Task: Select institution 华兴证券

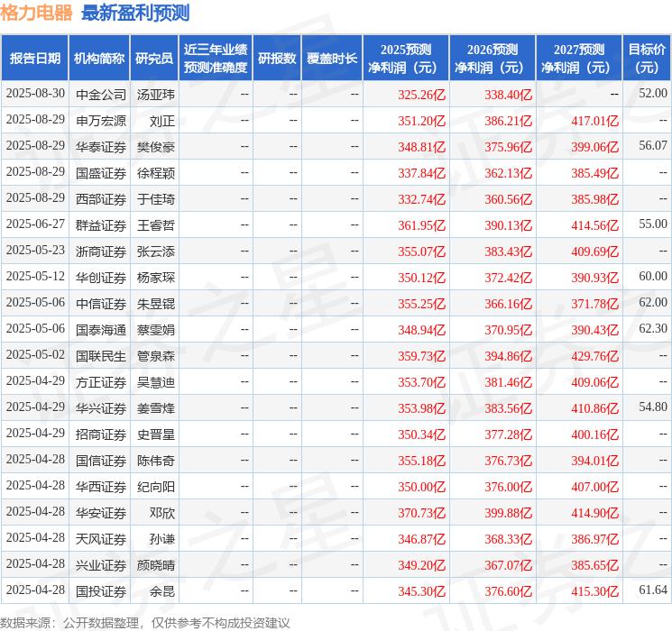Action: (101, 408)
